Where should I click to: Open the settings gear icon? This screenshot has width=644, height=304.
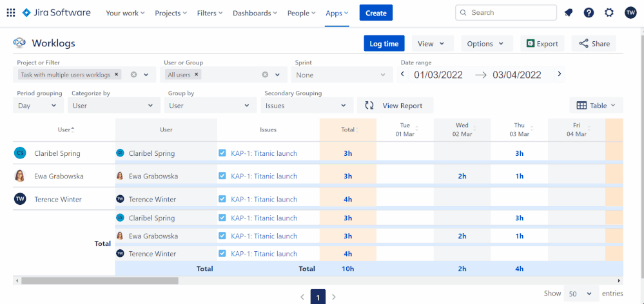pyautogui.click(x=609, y=13)
